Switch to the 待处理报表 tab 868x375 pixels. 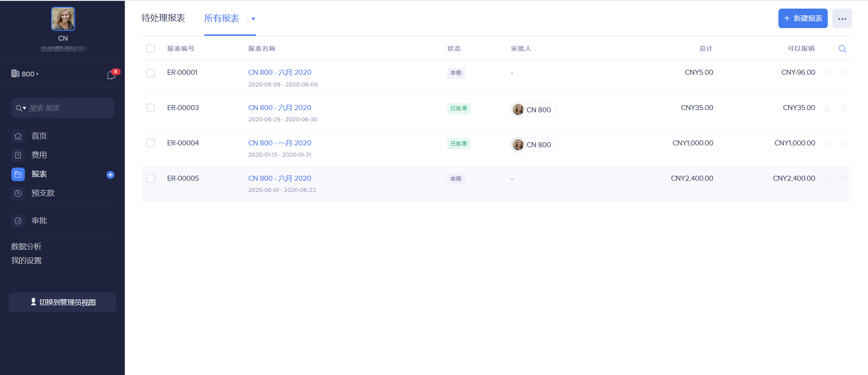[163, 18]
